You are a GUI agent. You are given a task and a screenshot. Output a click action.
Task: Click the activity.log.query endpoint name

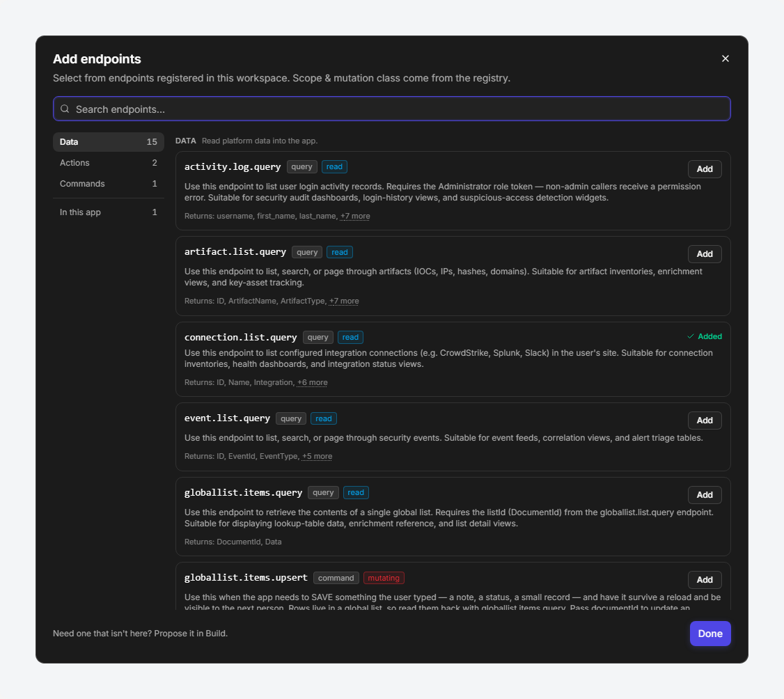click(233, 167)
